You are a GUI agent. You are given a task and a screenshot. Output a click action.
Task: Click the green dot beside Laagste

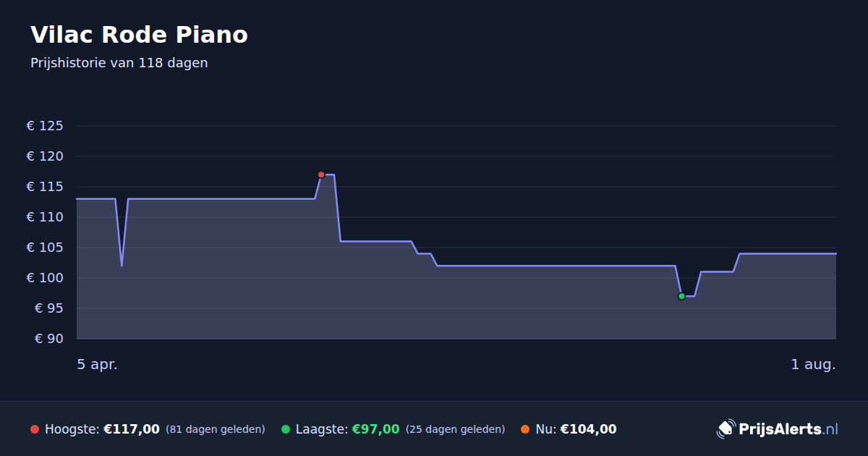click(x=286, y=429)
